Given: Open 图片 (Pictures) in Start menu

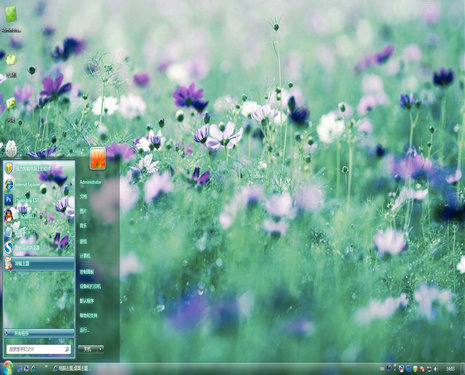Looking at the screenshot, I should 83,211.
